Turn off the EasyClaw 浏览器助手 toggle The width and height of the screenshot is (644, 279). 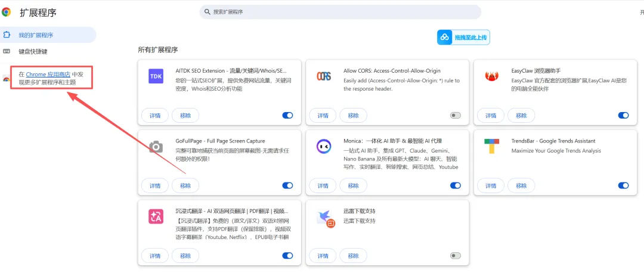(623, 116)
